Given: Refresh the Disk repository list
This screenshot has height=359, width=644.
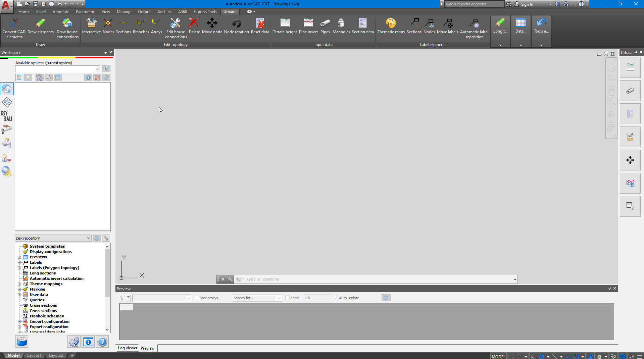Looking at the screenshot, I should (97, 238).
